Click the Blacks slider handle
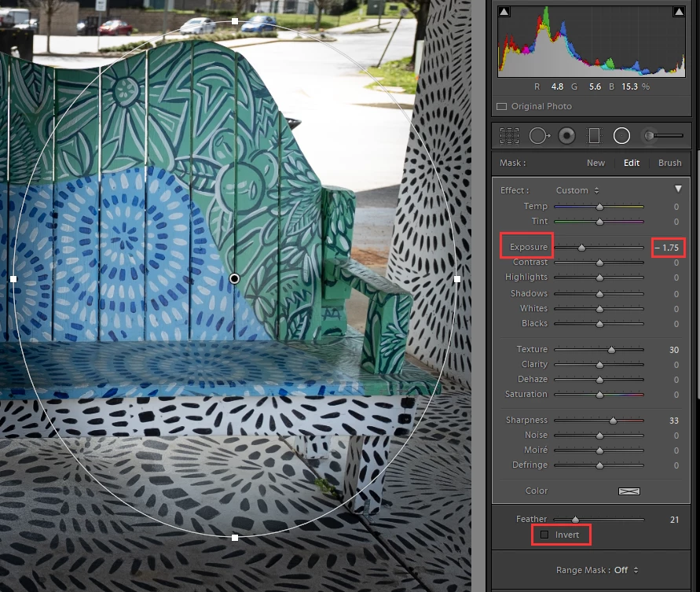 tap(599, 324)
